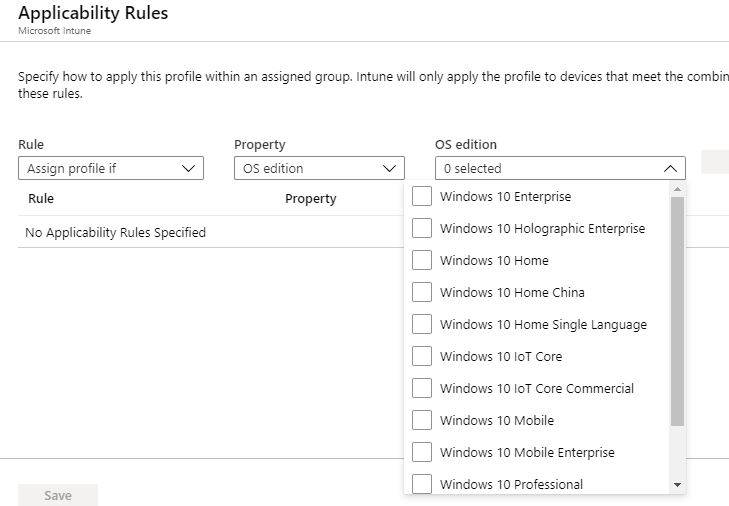Screen dimensions: 729x506
Task: Tick the Windows 10 Professional checkbox
Action: 422,484
